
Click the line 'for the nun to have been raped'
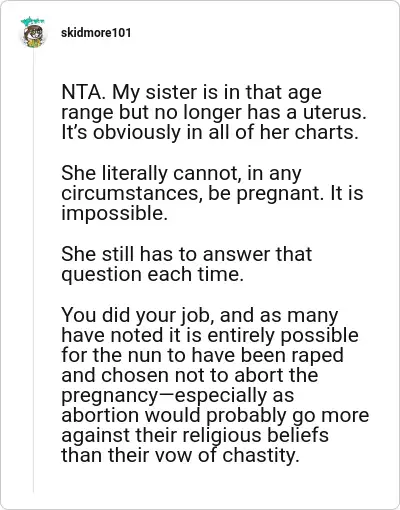(202, 355)
